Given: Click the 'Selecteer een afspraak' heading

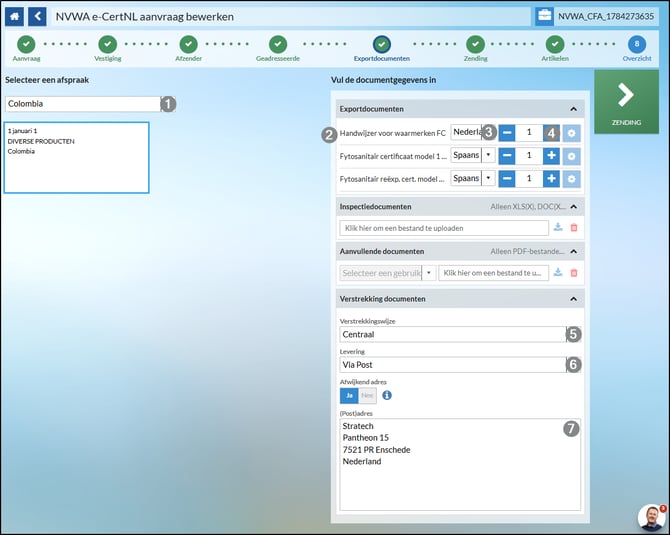Looking at the screenshot, I should point(47,80).
